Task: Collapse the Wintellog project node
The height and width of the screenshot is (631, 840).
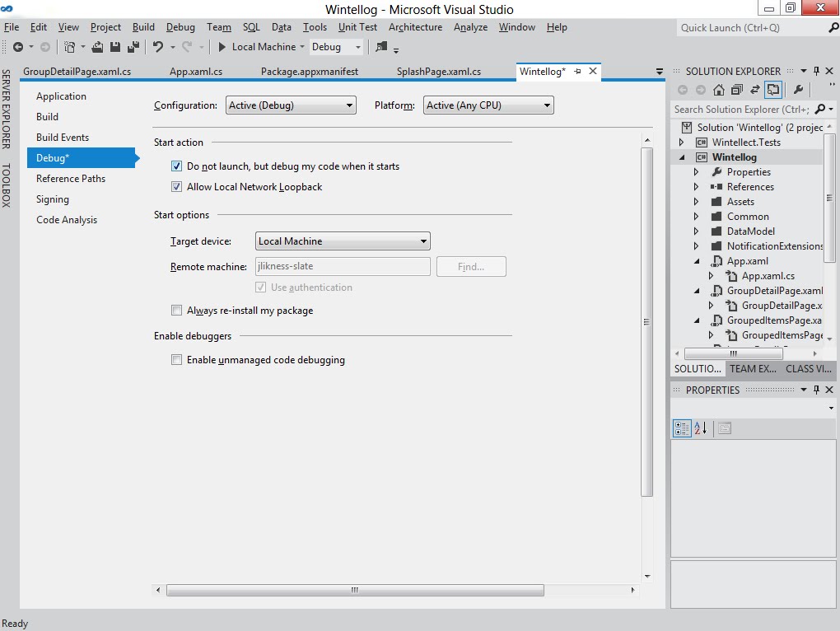Action: point(681,157)
